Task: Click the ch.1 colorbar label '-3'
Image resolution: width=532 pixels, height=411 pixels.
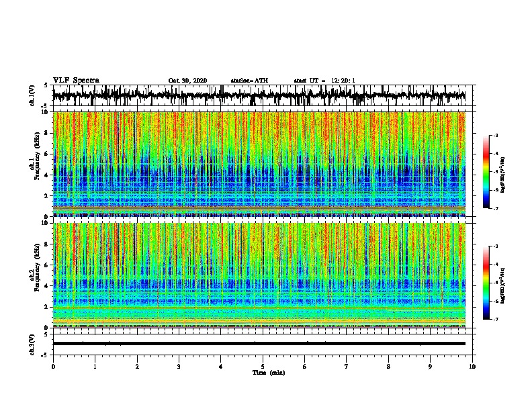Action: [496, 135]
